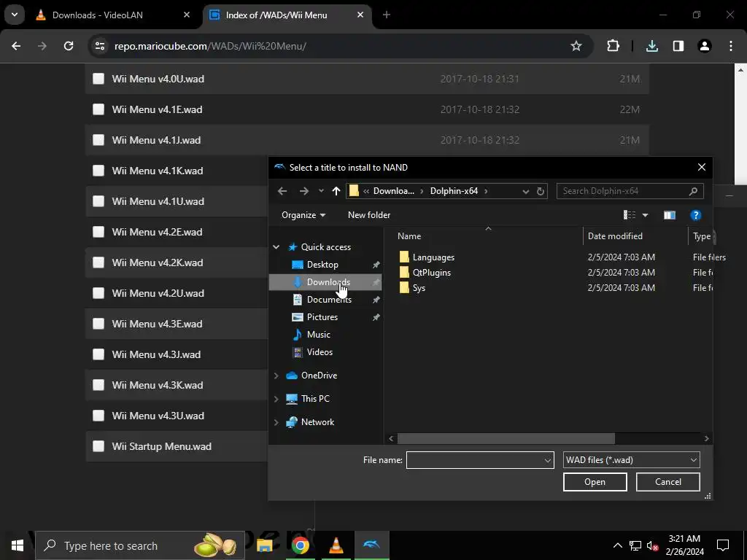Expand This PC tree node
Image resolution: width=747 pixels, height=560 pixels.
tap(276, 399)
